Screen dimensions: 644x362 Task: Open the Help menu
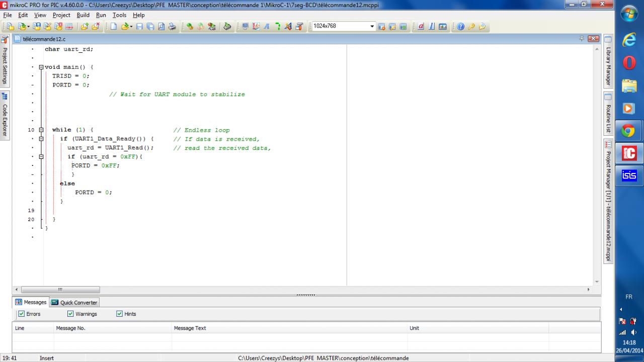coord(138,15)
